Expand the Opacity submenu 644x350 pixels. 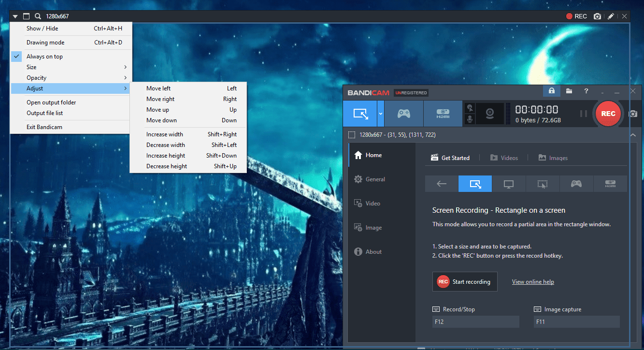point(71,78)
